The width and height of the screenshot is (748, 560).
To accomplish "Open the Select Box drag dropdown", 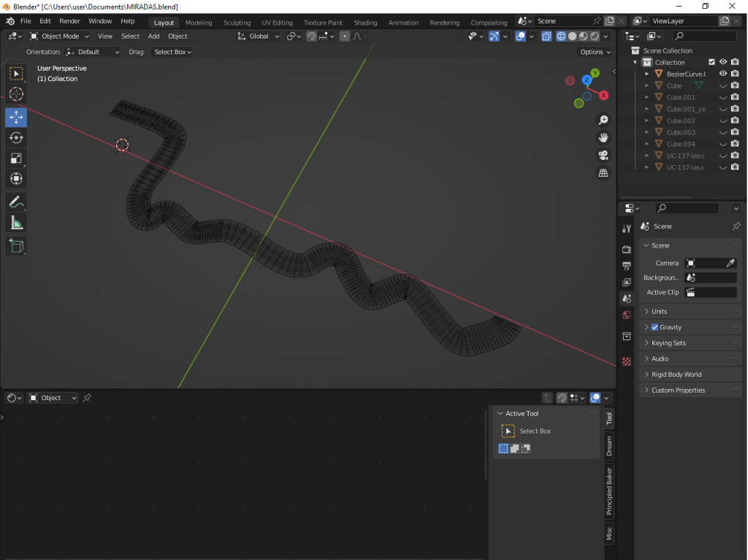I will [x=172, y=52].
